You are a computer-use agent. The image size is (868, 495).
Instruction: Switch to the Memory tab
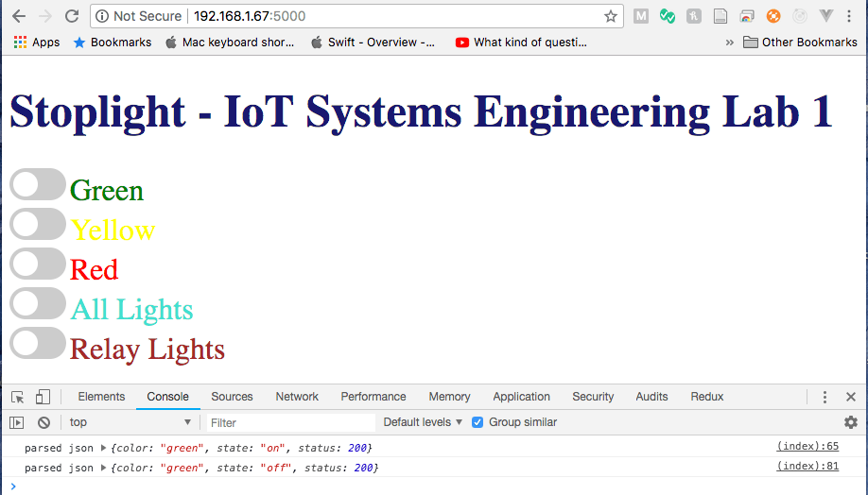[449, 397]
